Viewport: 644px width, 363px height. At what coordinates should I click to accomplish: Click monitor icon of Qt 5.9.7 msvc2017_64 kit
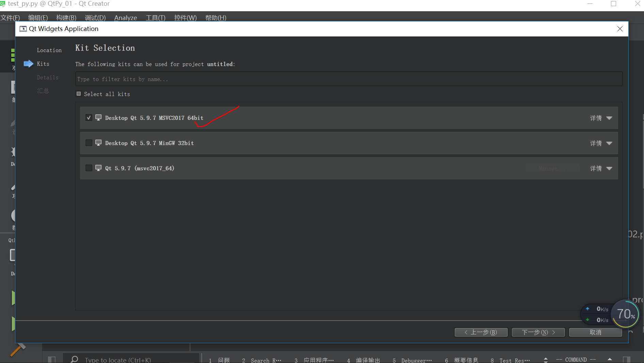(x=98, y=168)
